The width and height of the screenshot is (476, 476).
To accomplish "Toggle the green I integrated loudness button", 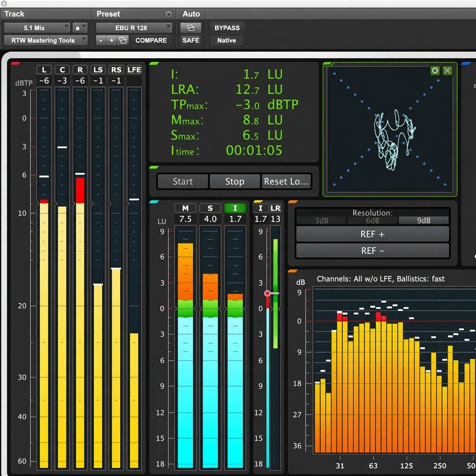I will [x=235, y=208].
